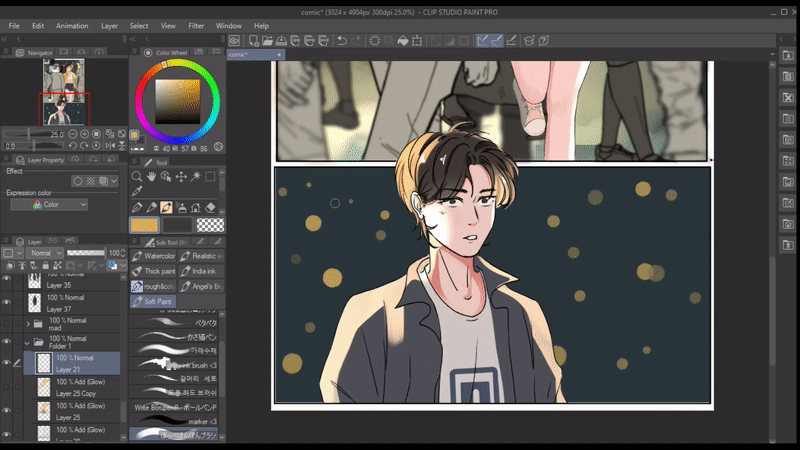Select the Auto select magic wand tool
Screen dimensions: 800x450
coord(195,177)
